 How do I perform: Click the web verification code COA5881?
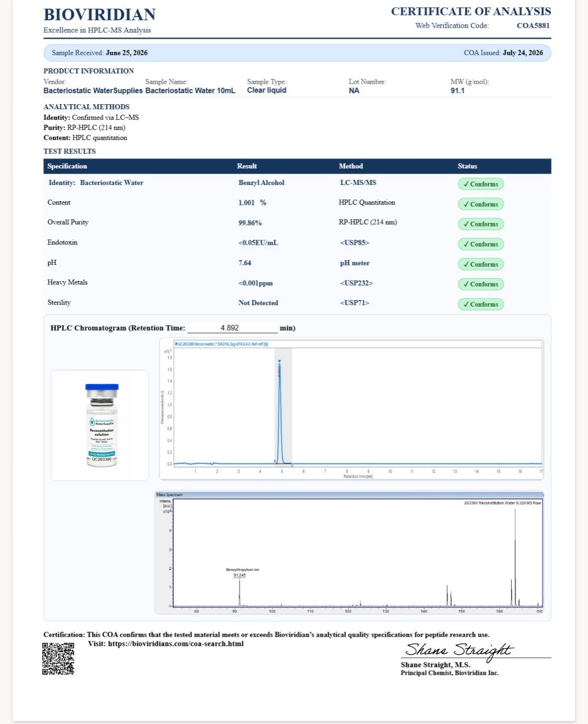click(x=533, y=25)
